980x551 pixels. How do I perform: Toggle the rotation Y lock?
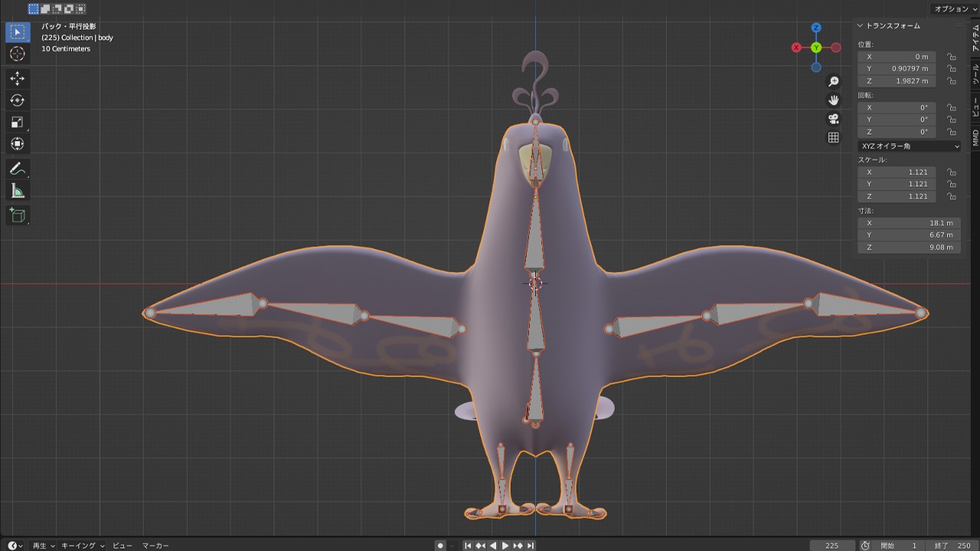tap(951, 120)
